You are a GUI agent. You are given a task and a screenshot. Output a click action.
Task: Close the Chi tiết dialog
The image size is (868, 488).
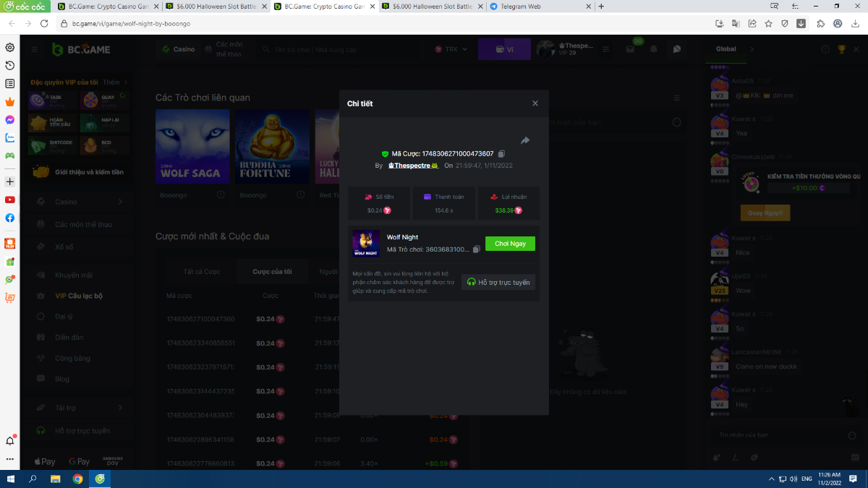[x=535, y=103]
